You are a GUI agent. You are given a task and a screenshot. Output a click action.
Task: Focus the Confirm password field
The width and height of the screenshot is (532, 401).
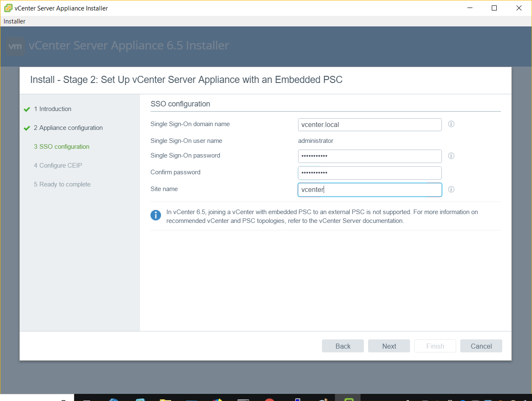point(370,173)
